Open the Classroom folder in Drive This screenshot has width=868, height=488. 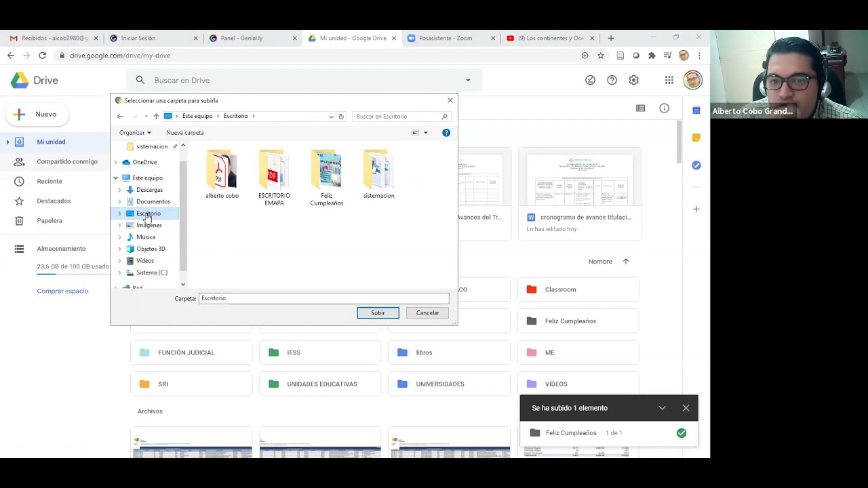[x=578, y=289]
